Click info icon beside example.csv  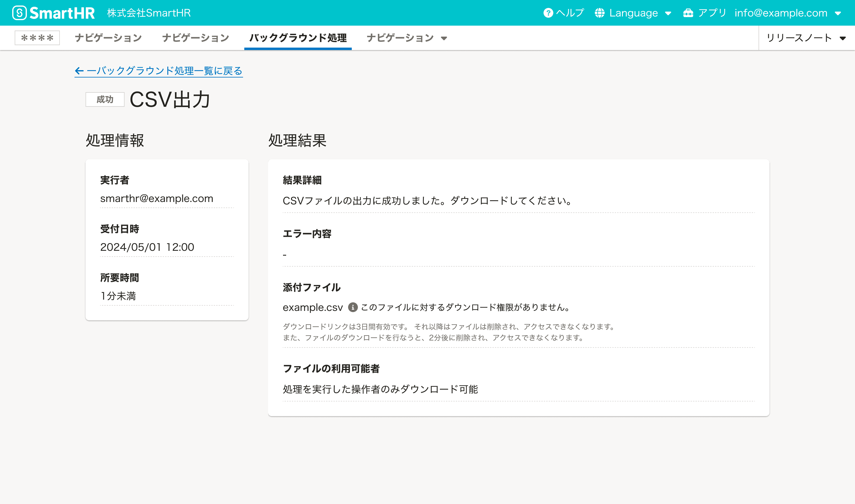[353, 307]
